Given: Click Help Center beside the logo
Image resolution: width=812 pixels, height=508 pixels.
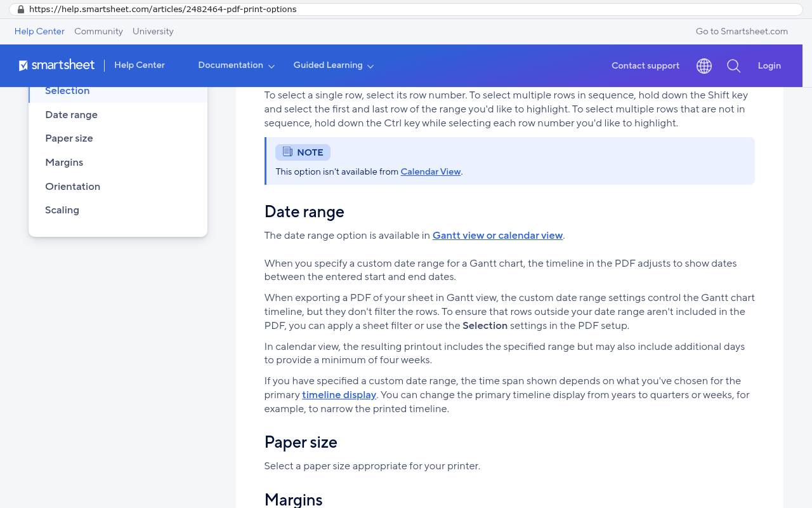Looking at the screenshot, I should pos(140,65).
